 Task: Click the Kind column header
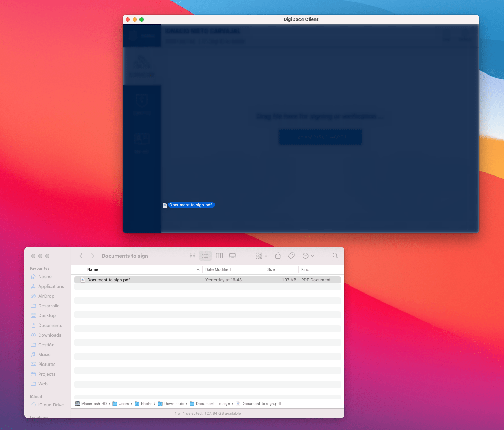(305, 269)
